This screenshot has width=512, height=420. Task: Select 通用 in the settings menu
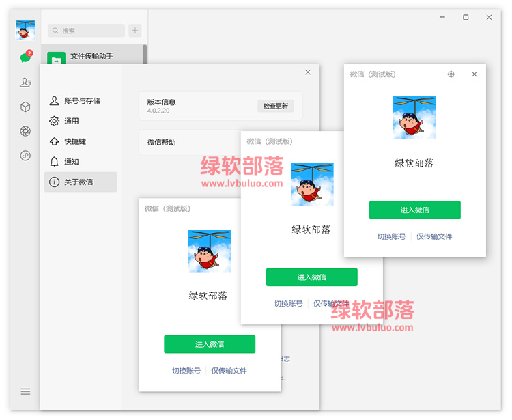tap(81, 121)
